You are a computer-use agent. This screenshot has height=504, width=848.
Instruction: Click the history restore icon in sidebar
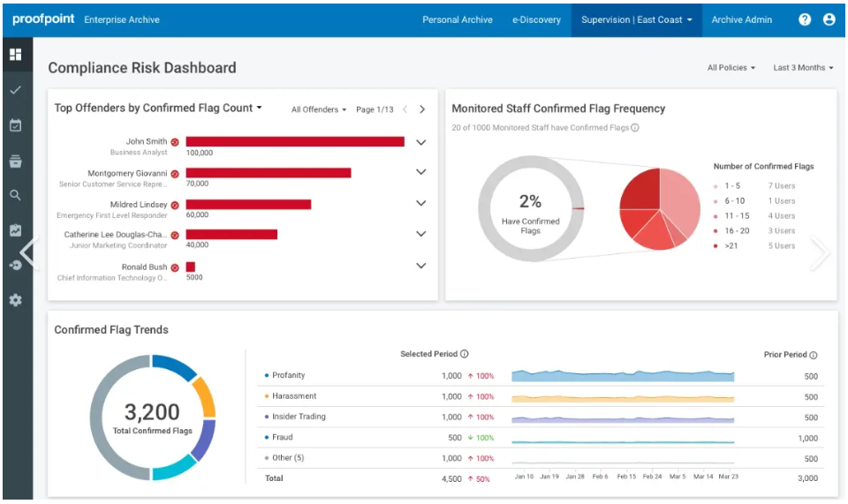pos(16,265)
